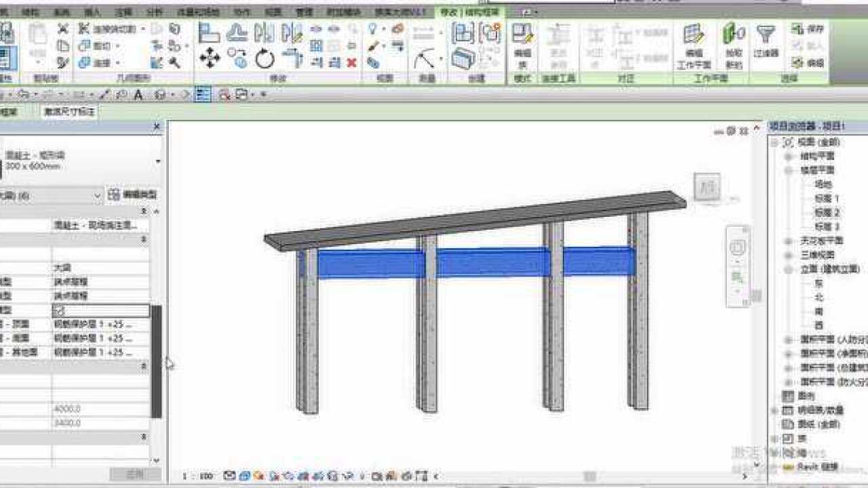This screenshot has width=868, height=488.
Task: Click the 编辑类型 button in Properties
Action: (133, 195)
